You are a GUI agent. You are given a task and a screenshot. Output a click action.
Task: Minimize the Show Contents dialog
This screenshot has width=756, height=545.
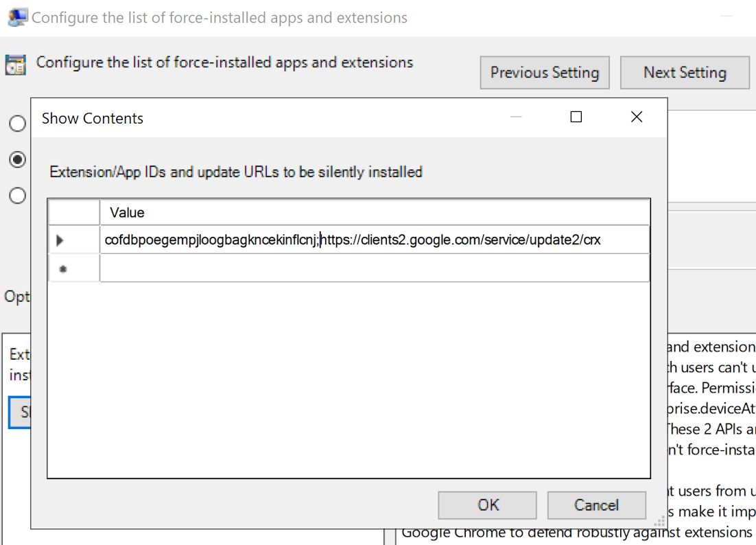516,117
